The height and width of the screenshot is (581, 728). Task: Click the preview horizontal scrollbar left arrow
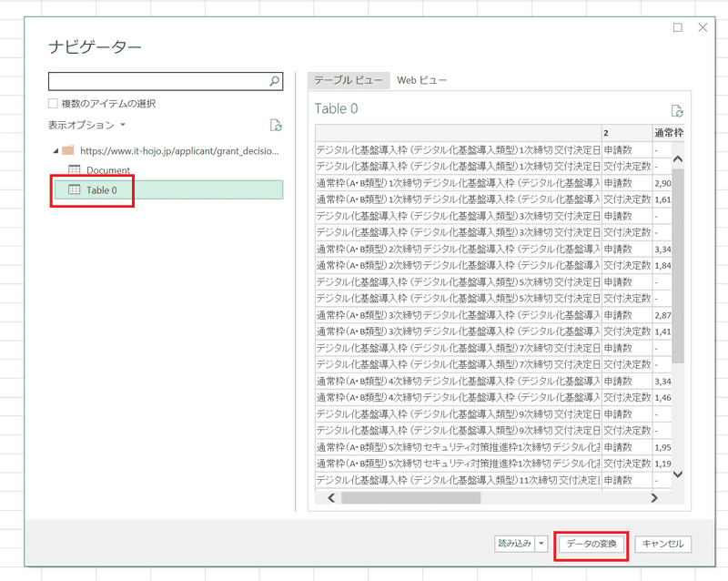coord(331,498)
